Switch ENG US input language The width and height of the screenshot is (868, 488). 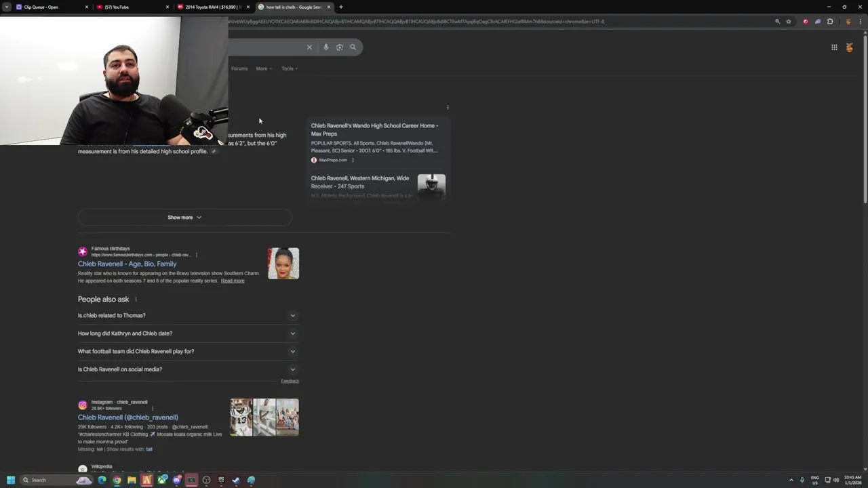pos(815,480)
